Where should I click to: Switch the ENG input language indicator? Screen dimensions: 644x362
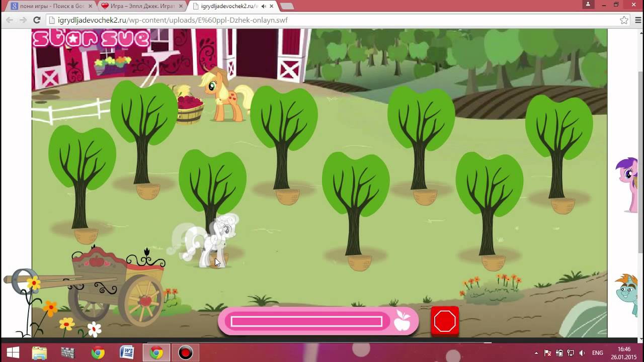598,353
